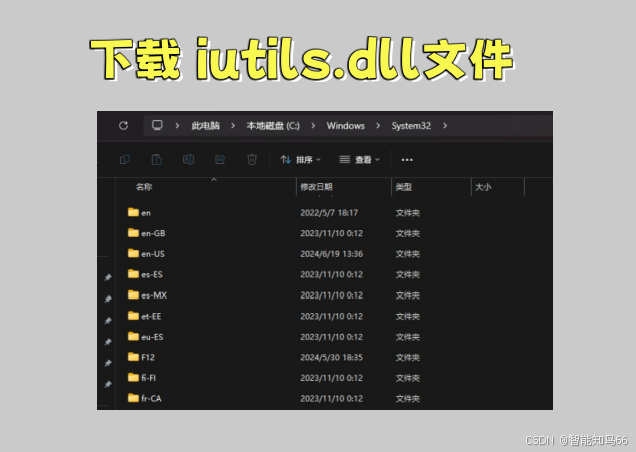Select the en-GB folder

[x=146, y=233]
